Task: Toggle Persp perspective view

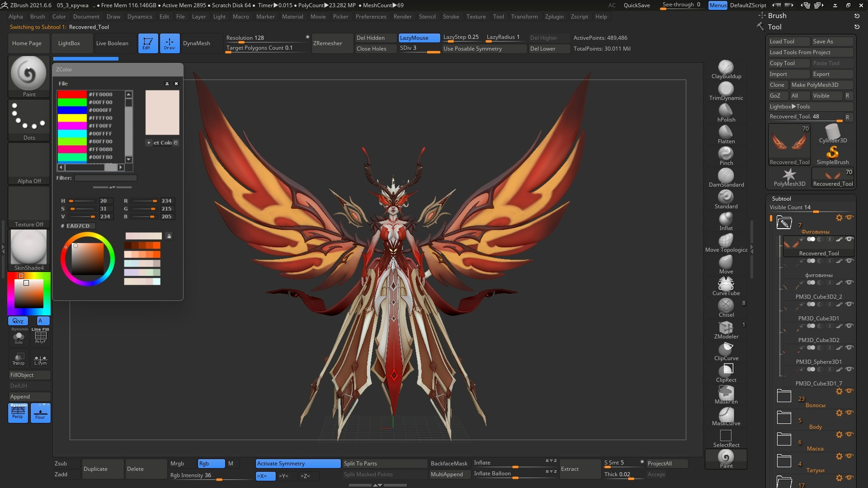Action: coord(18,413)
